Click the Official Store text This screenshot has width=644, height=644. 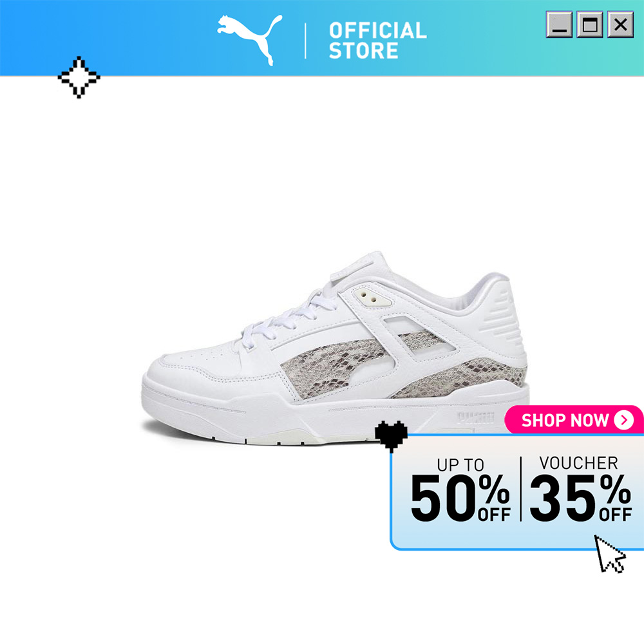point(377,41)
